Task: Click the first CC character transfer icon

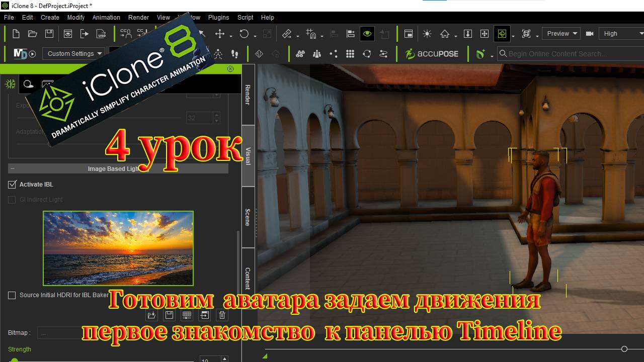Action: tap(126, 34)
